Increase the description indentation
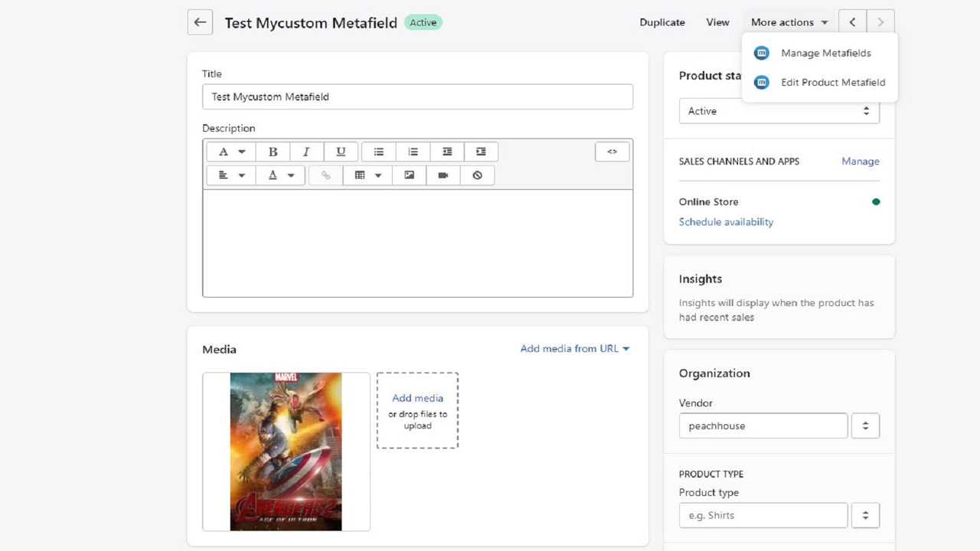Image resolution: width=980 pixels, height=551 pixels. (x=481, y=152)
